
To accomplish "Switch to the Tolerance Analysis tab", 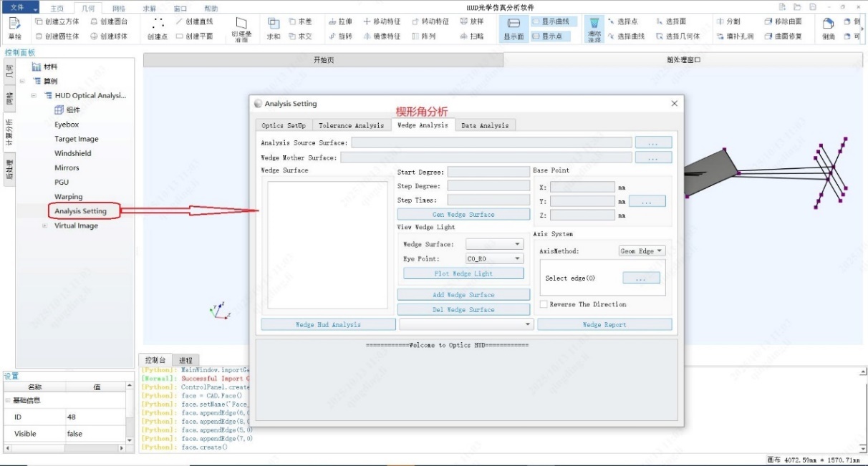I will click(351, 125).
